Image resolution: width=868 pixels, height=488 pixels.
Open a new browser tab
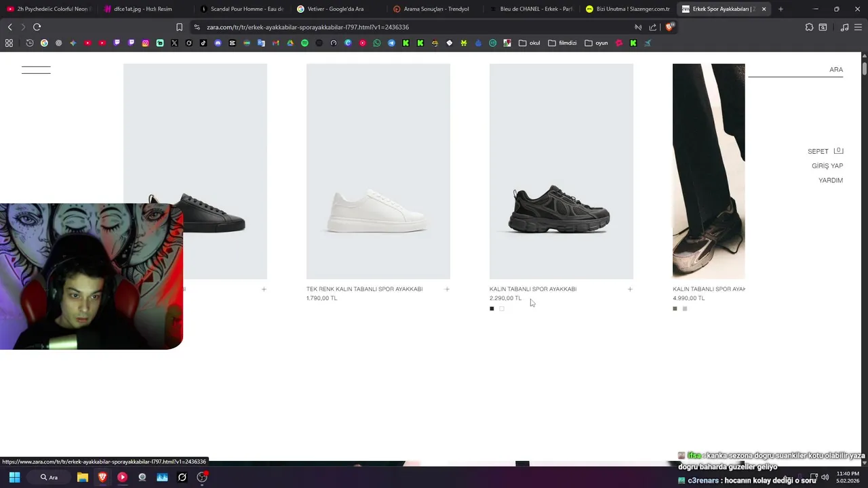pos(781,9)
